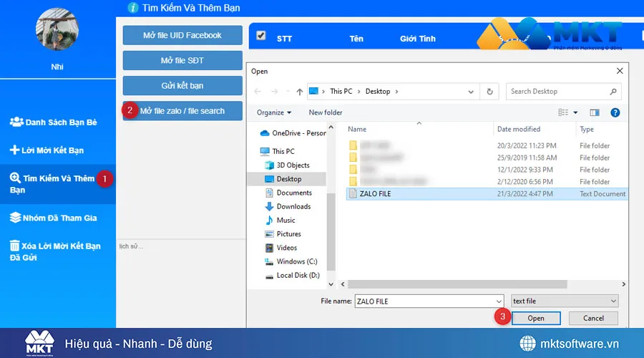Click Mở file SĐT button
The height and width of the screenshot is (358, 644).
(182, 60)
